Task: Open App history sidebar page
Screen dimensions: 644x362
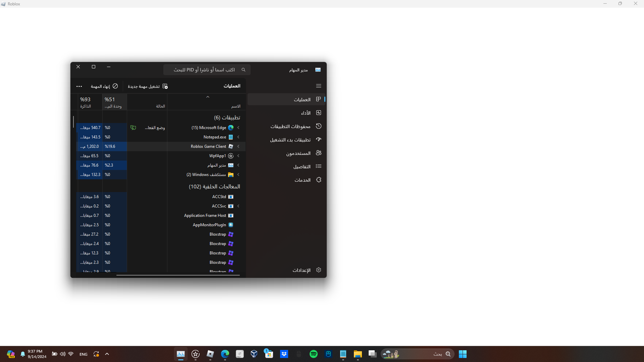Action: pyautogui.click(x=290, y=126)
